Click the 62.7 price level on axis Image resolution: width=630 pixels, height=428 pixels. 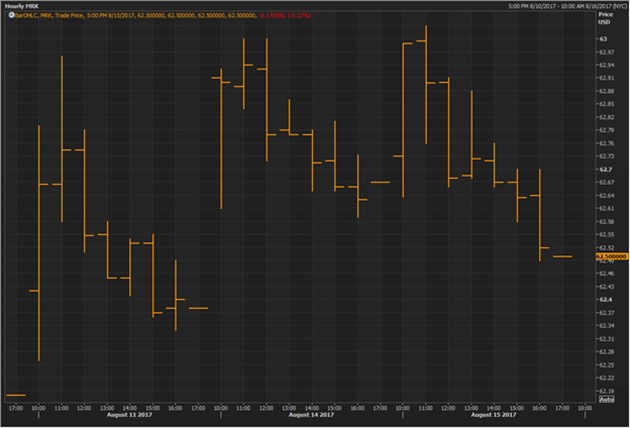[605, 169]
